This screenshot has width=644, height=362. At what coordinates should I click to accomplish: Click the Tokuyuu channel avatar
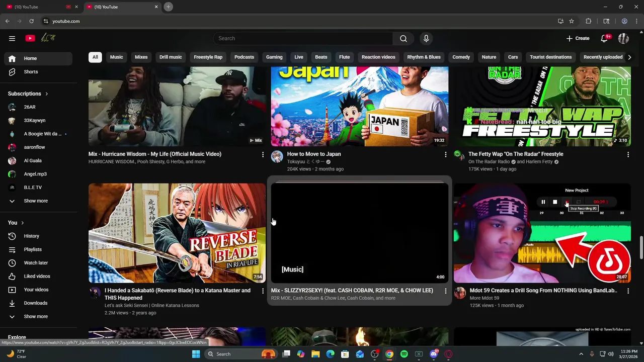point(277,156)
